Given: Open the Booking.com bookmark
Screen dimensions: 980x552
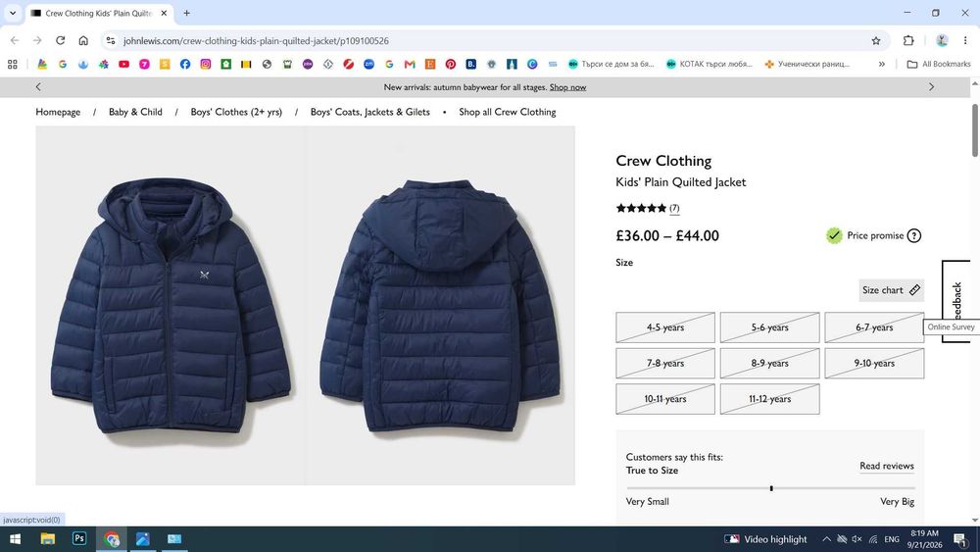Looking at the screenshot, I should 470,64.
